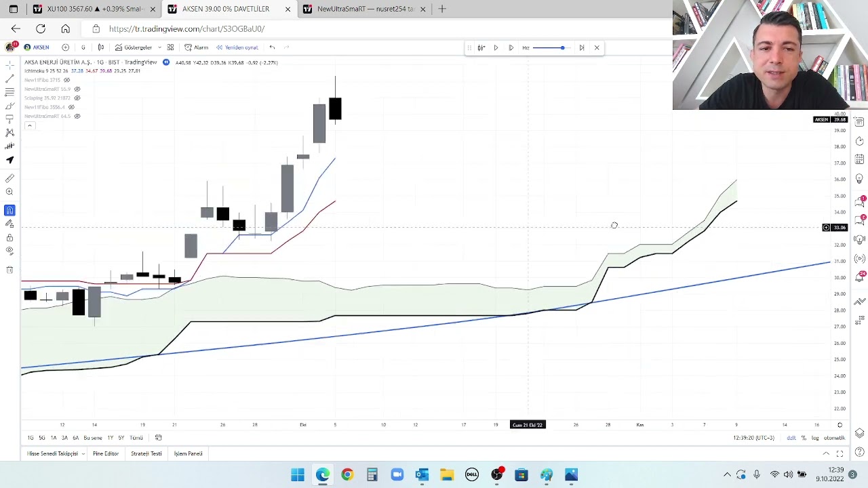Image resolution: width=868 pixels, height=488 pixels.
Task: Open the chart time zone menu
Action: [x=753, y=438]
